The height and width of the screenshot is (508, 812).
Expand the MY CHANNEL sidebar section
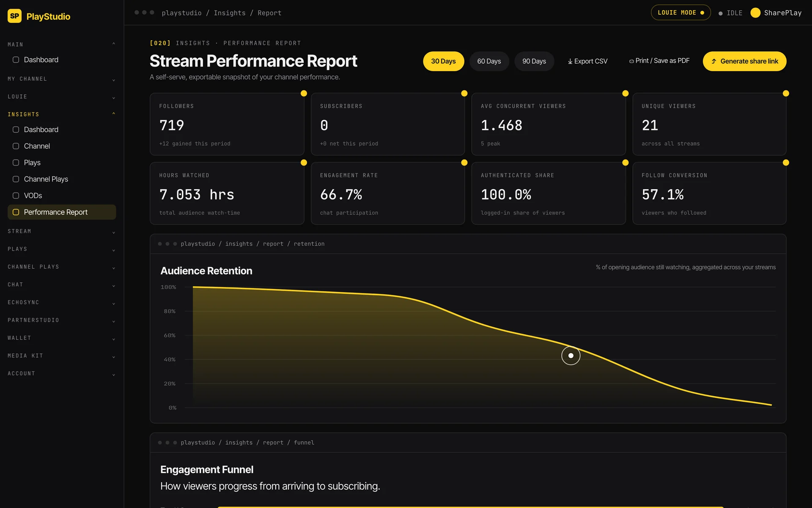point(61,79)
